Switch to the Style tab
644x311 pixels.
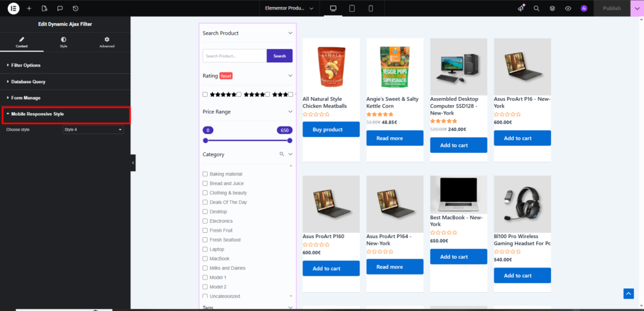pyautogui.click(x=64, y=42)
